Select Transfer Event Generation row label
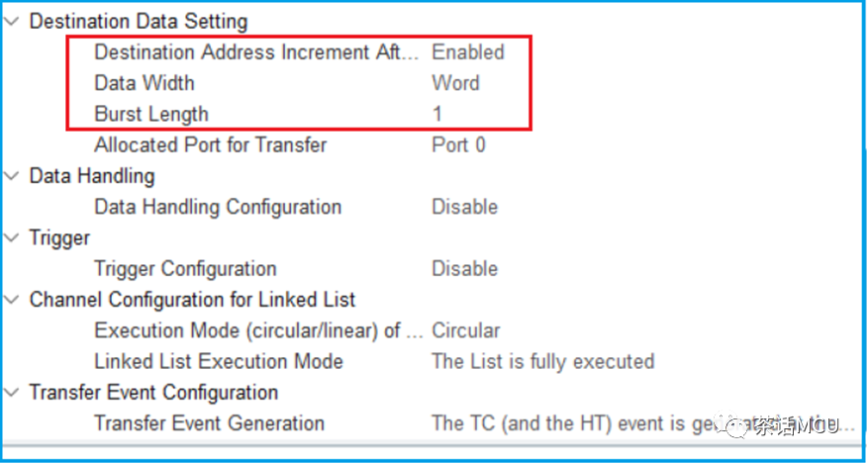 209,424
